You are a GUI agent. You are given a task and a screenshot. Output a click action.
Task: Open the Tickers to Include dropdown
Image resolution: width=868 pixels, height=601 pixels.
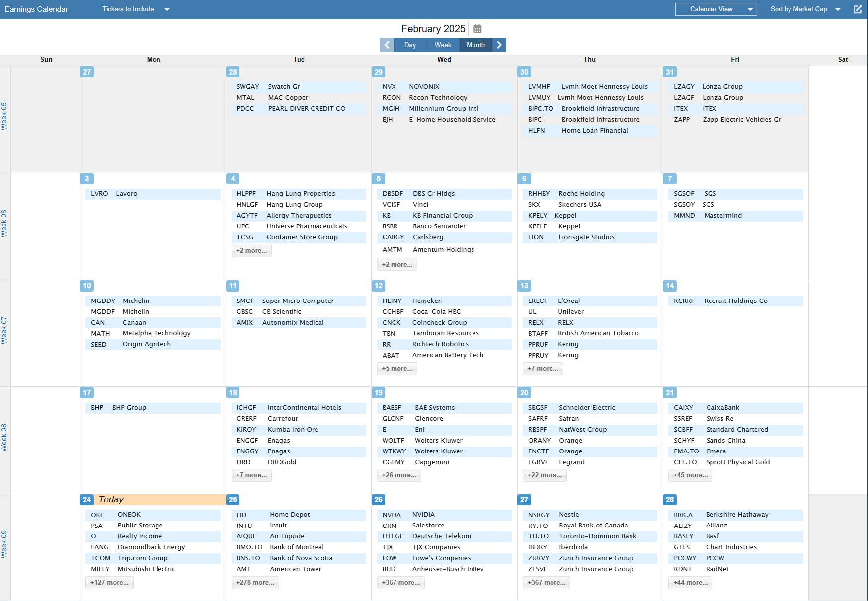tap(136, 9)
